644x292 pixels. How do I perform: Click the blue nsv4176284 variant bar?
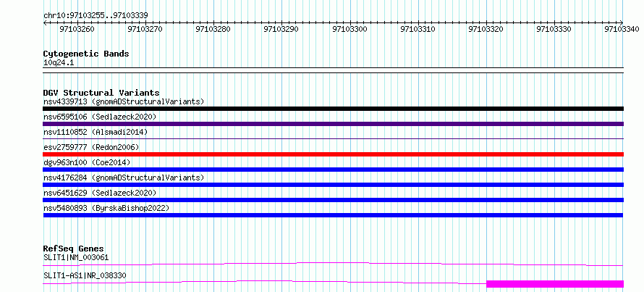click(334, 185)
